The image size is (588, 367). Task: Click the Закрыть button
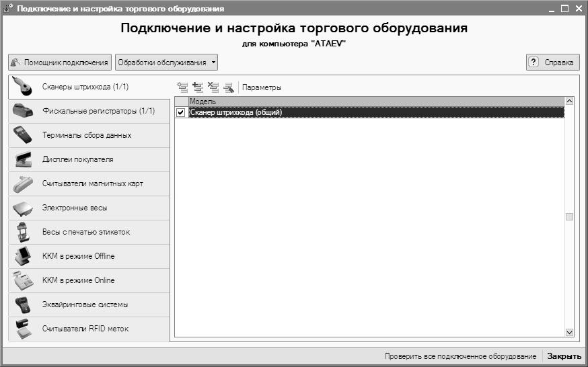click(564, 356)
